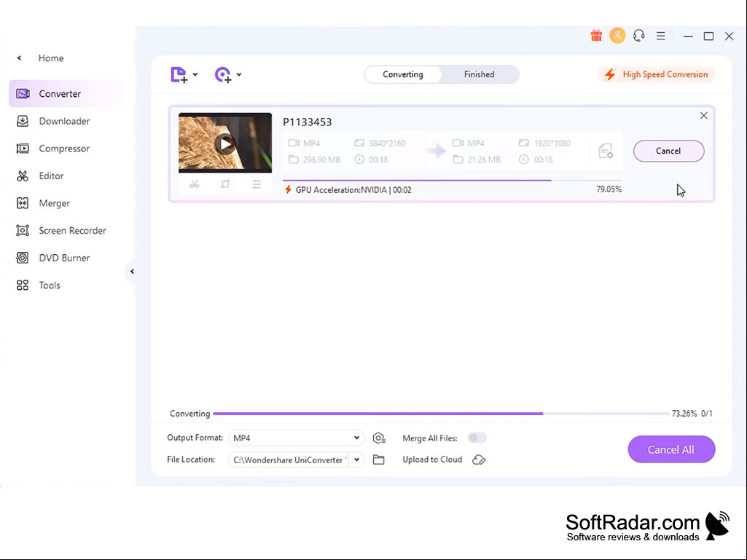Play the P1133453 video thumbnail
Screen dimensions: 747x560
coord(225,143)
